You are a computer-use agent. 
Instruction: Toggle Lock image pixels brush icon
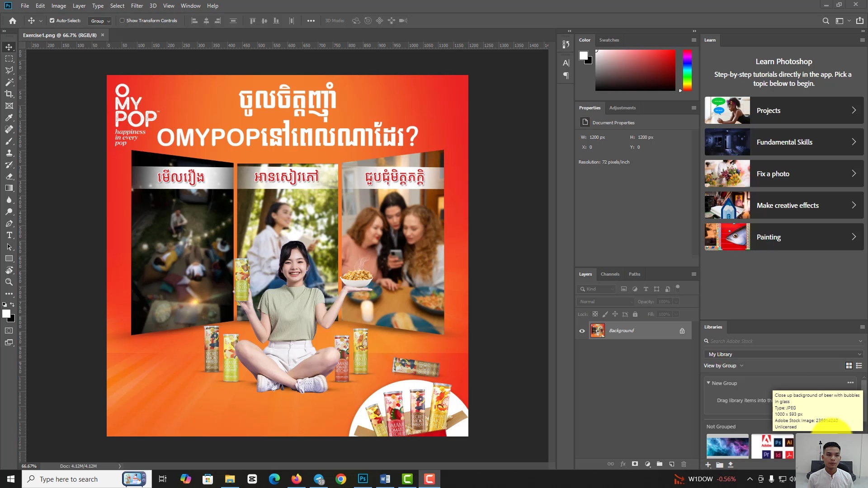(x=605, y=314)
